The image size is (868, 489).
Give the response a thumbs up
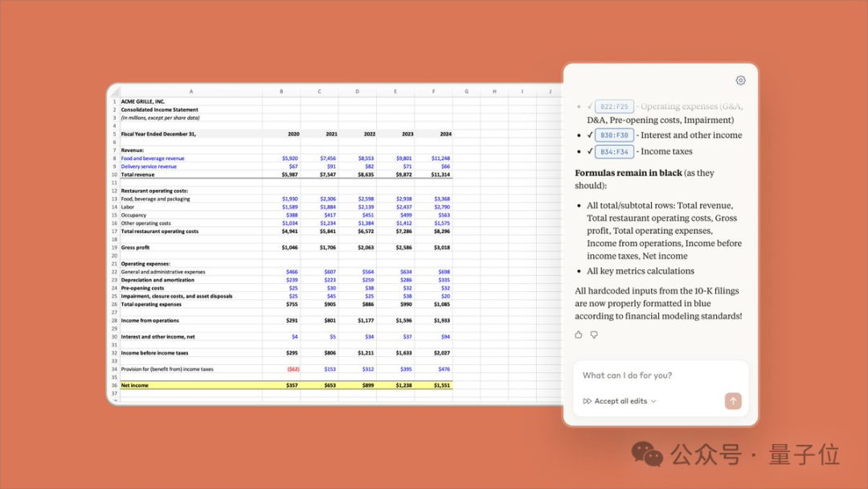(579, 335)
